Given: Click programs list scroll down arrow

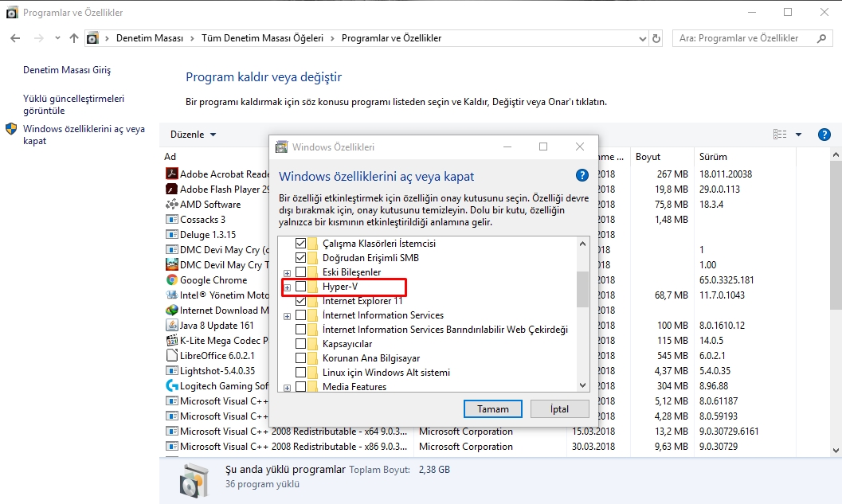Looking at the screenshot, I should (x=836, y=451).
